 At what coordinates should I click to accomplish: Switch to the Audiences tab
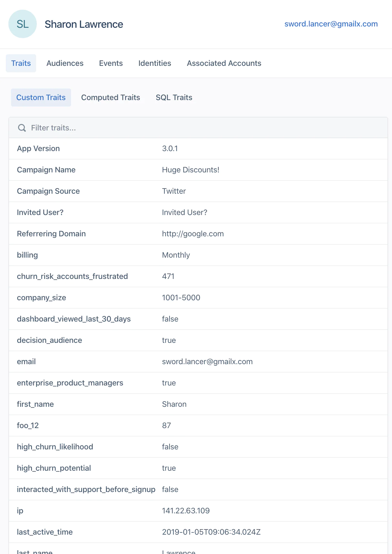65,63
